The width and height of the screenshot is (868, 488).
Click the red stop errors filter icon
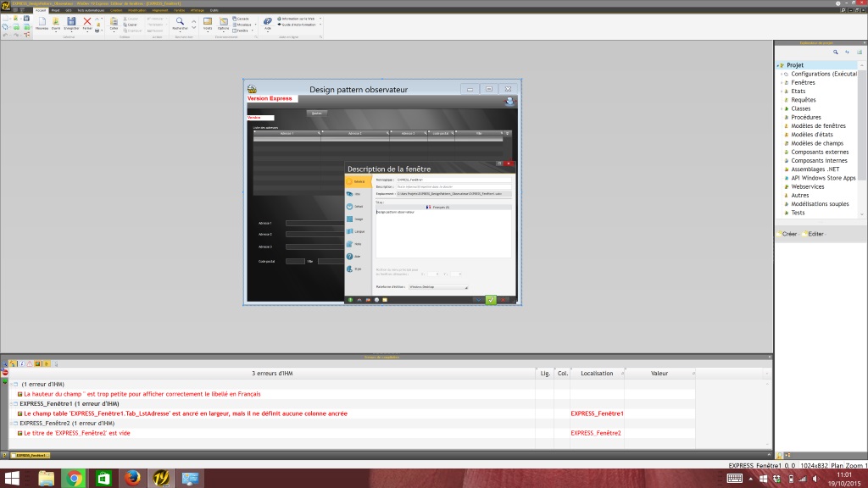[5, 373]
